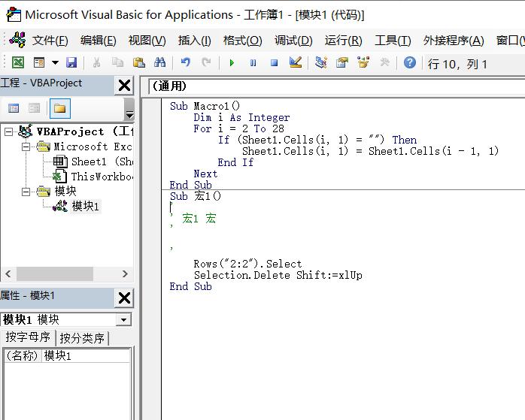Viewport: 525px width, 420px height.
Task: Open the (通用) object combo box
Action: click(x=336, y=86)
